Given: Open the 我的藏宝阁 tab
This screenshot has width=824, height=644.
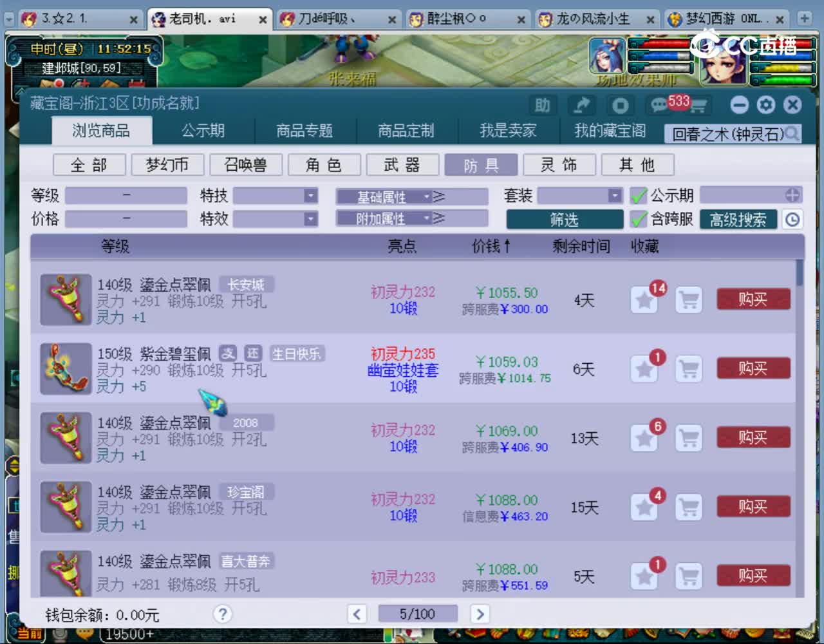Looking at the screenshot, I should [610, 131].
